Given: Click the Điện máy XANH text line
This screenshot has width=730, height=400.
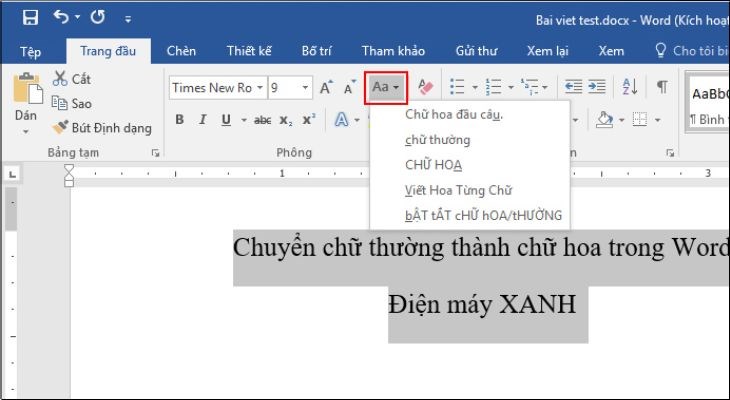Looking at the screenshot, I should 482,304.
